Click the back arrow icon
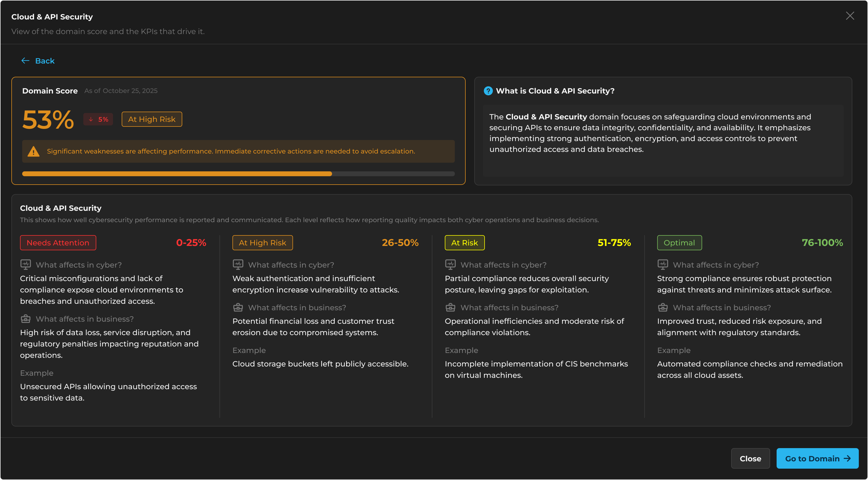Viewport: 868px width, 480px height. [x=25, y=61]
